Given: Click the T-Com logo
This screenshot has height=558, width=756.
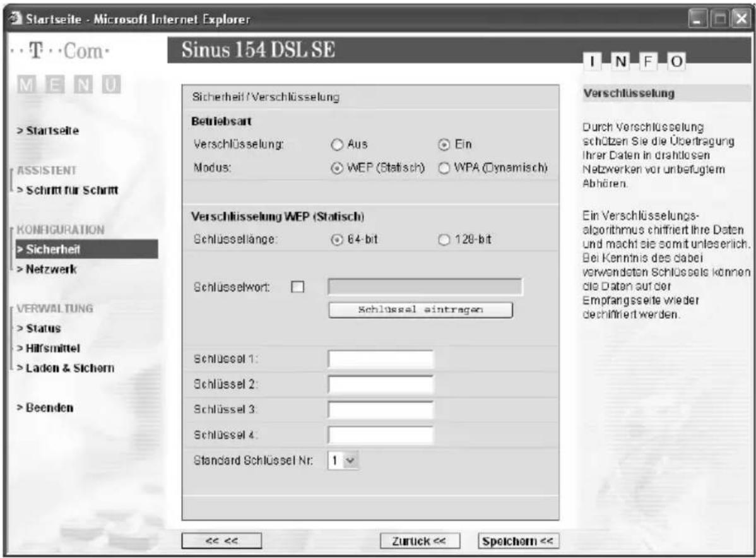Looking at the screenshot, I should point(61,51).
